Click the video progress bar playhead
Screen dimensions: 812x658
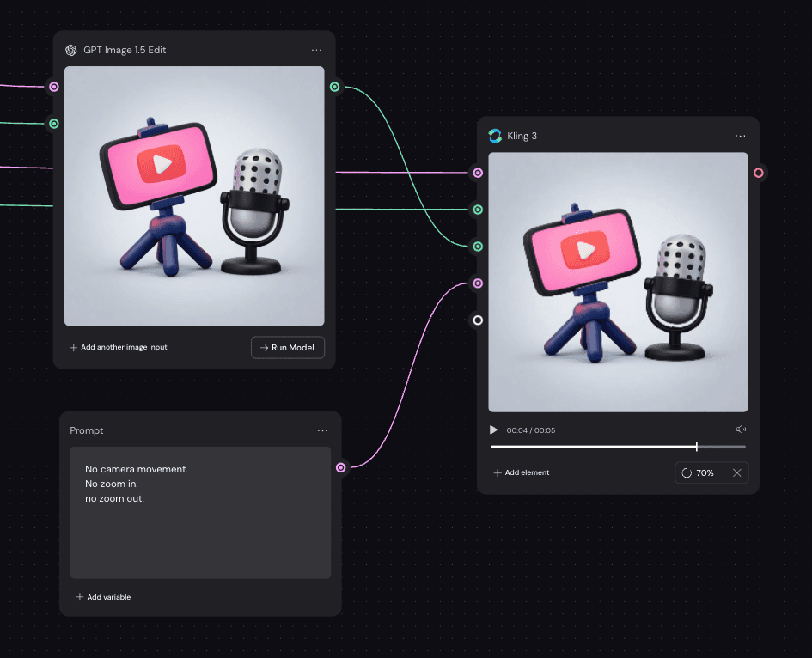tap(697, 447)
